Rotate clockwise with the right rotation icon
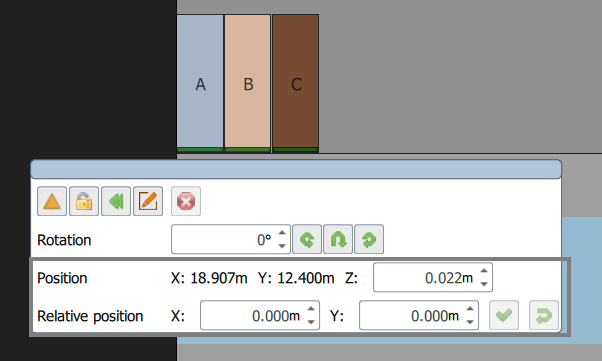The height and width of the screenshot is (361, 602). point(369,239)
